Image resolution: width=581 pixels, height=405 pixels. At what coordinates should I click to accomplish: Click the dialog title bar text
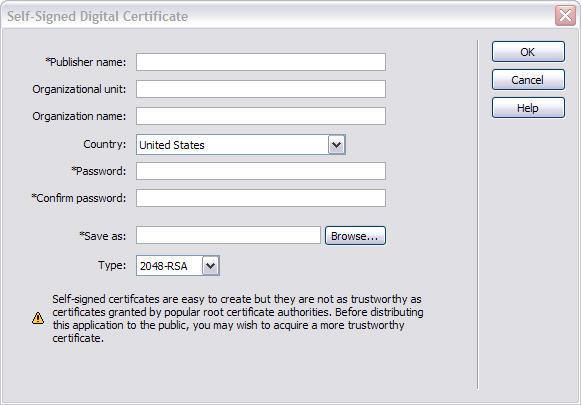click(97, 16)
